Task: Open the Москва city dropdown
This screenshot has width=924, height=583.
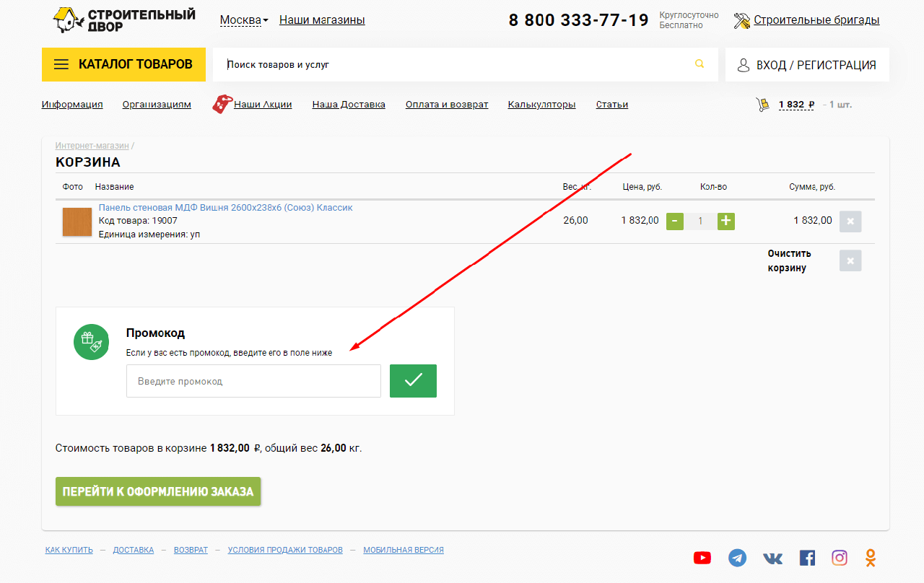Action: click(x=243, y=20)
